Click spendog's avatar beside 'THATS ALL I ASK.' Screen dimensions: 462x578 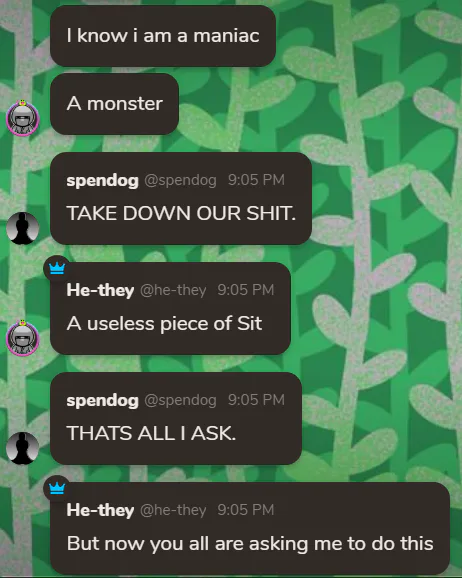coord(22,448)
